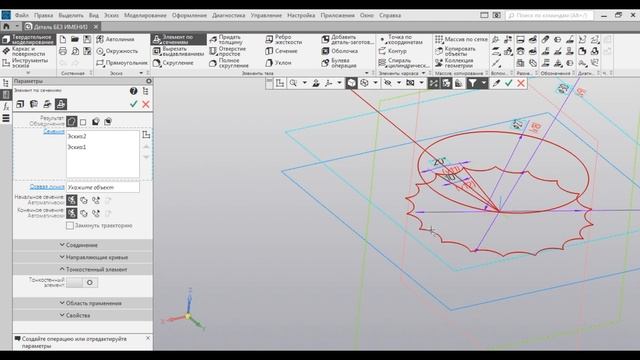This screenshot has width=640, height=360.
Task: Select the Автолиния sketch tool
Action: click(116, 39)
